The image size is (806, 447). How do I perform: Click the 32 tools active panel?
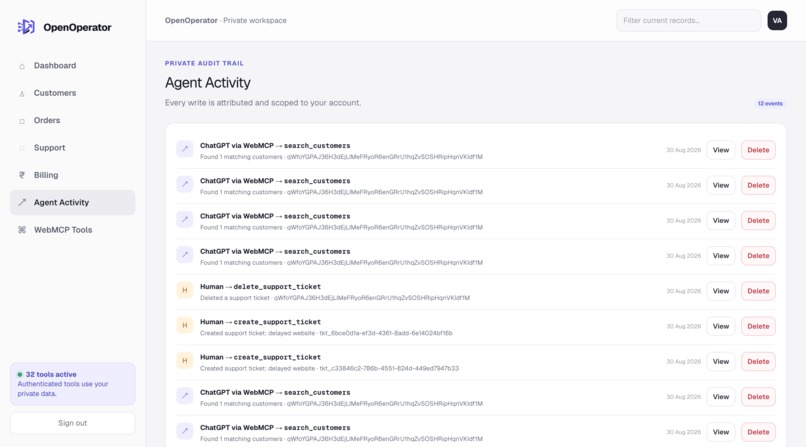[72, 384]
